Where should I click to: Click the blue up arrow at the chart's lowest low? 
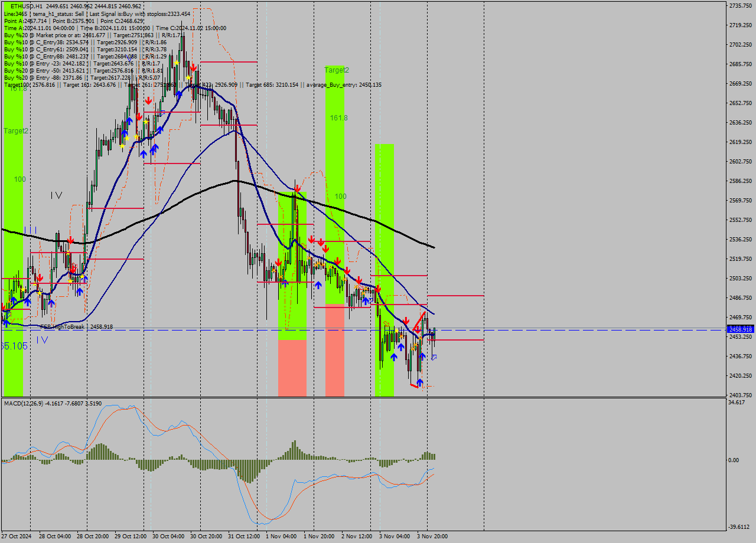coord(419,383)
